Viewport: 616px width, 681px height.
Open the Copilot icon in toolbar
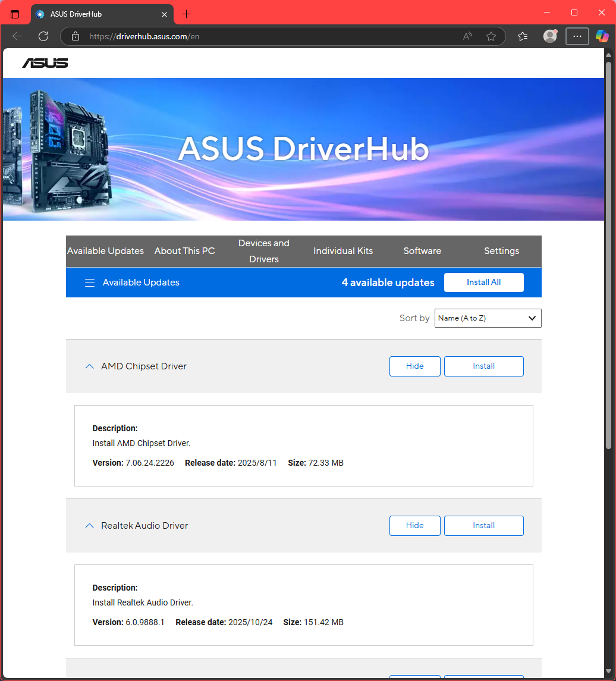[x=602, y=36]
